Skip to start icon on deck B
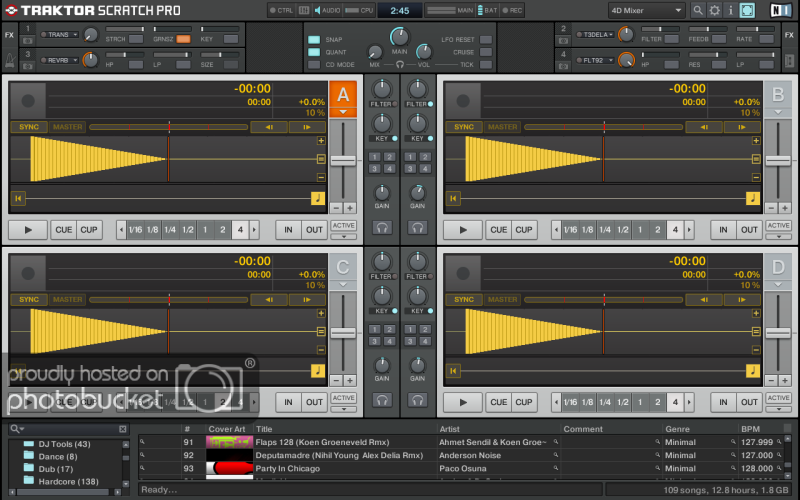Image resolution: width=800 pixels, height=500 pixels. 453,198
